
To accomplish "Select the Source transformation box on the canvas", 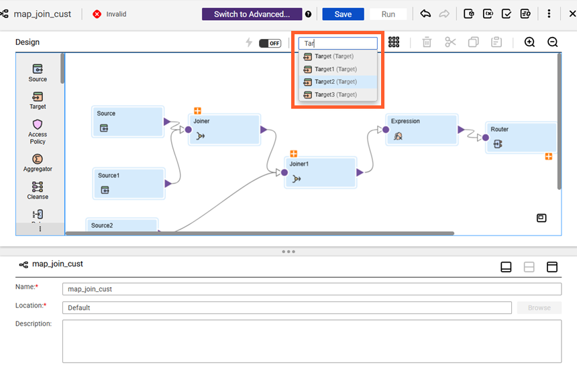I will point(127,122).
